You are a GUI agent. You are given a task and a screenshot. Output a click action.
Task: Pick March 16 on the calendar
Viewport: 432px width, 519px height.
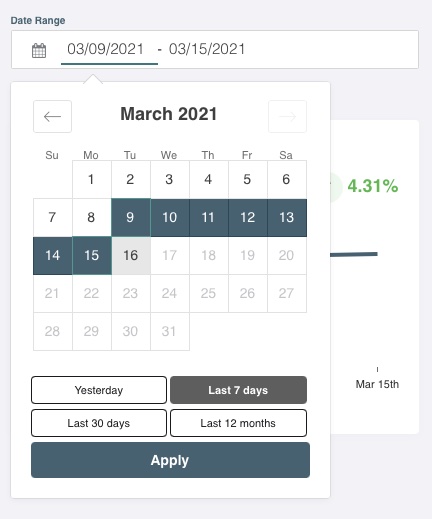131,256
